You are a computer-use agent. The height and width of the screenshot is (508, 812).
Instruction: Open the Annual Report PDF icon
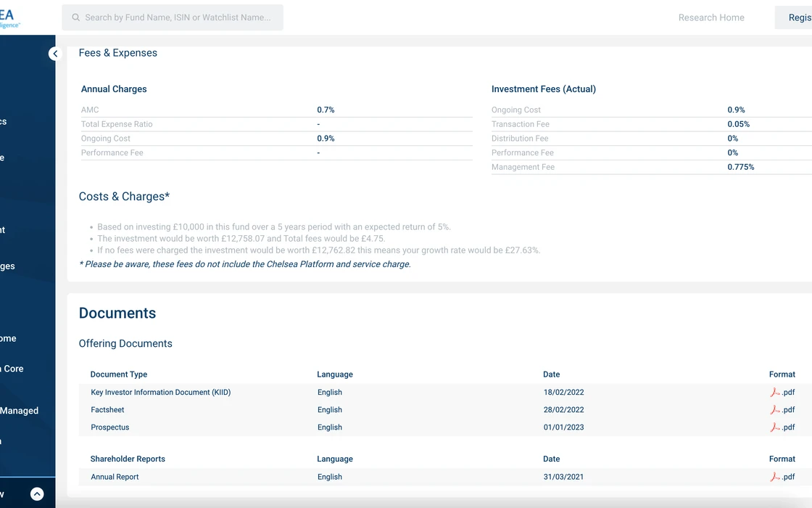[x=775, y=477]
